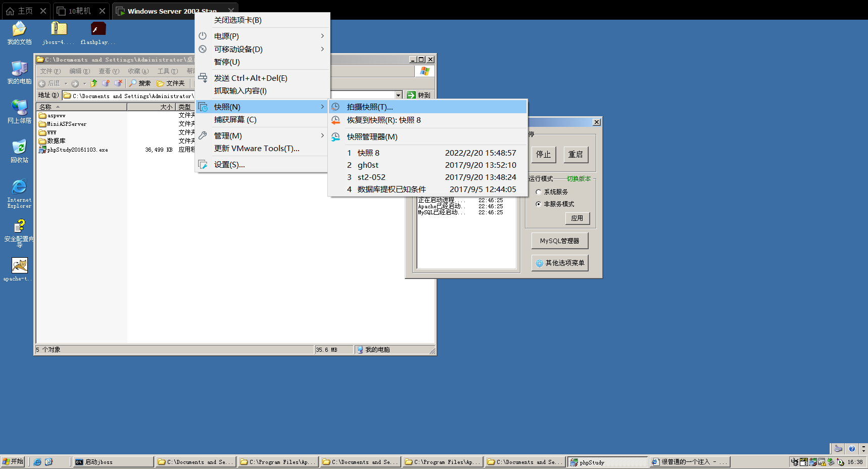Screen dimensions: 868x469
Task: Open the flashplay desktop icon
Action: click(98, 32)
